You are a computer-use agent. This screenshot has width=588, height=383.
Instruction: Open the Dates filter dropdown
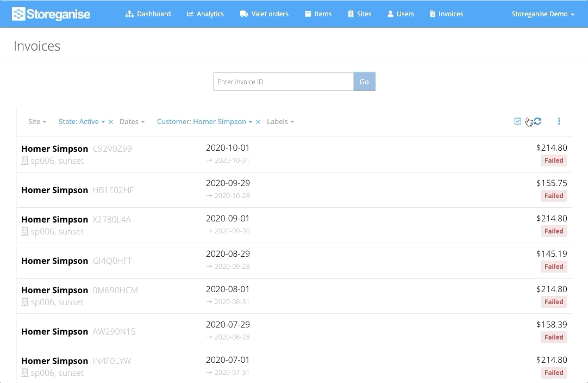point(132,121)
